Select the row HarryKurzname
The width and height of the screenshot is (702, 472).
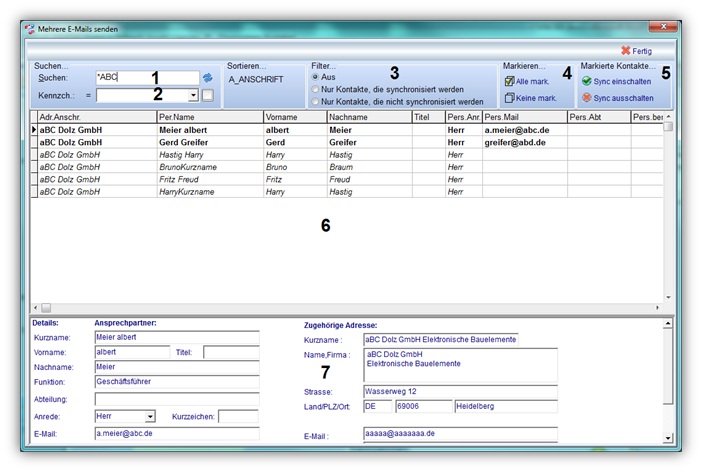point(347,192)
